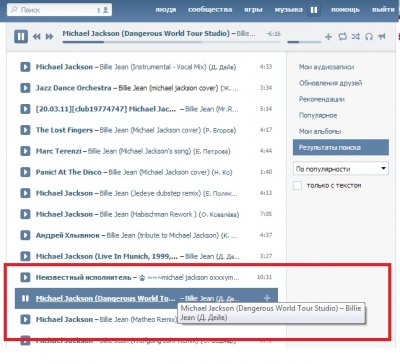Play the Habischman Rework track
Viewport: 400px width, 364px height.
click(x=25, y=214)
